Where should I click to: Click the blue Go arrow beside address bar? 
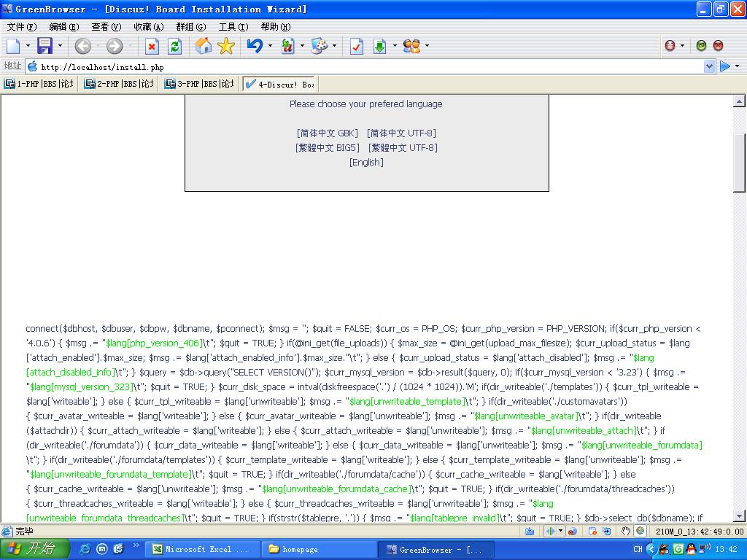[x=725, y=66]
